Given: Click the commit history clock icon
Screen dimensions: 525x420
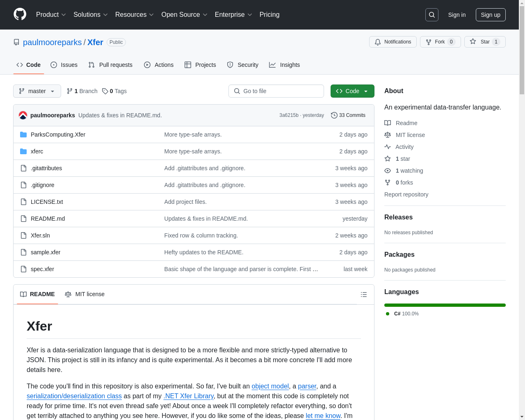Looking at the screenshot, I should pyautogui.click(x=334, y=115).
